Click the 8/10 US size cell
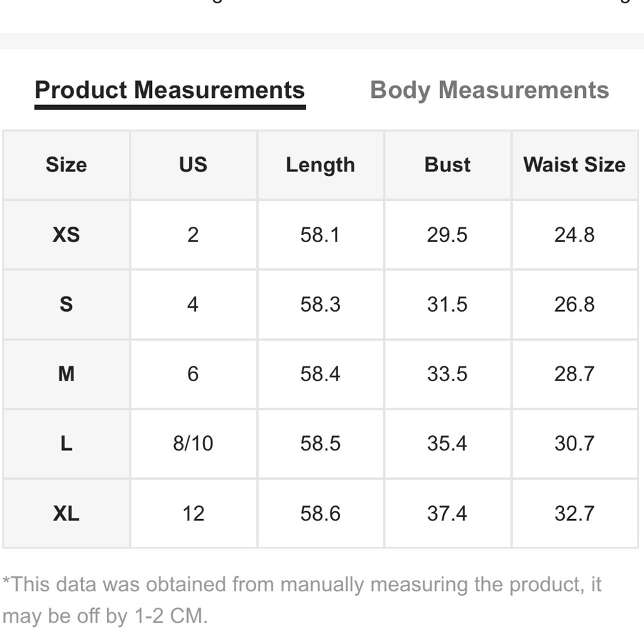 click(193, 444)
